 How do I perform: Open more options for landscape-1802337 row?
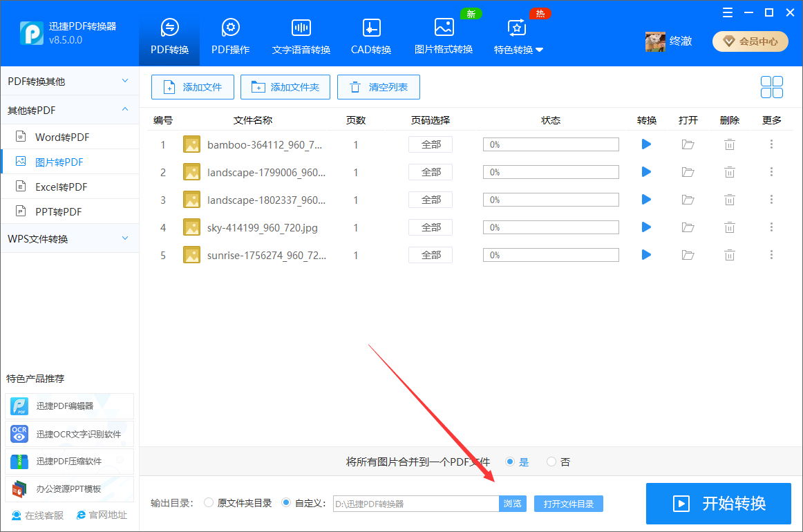click(x=771, y=200)
